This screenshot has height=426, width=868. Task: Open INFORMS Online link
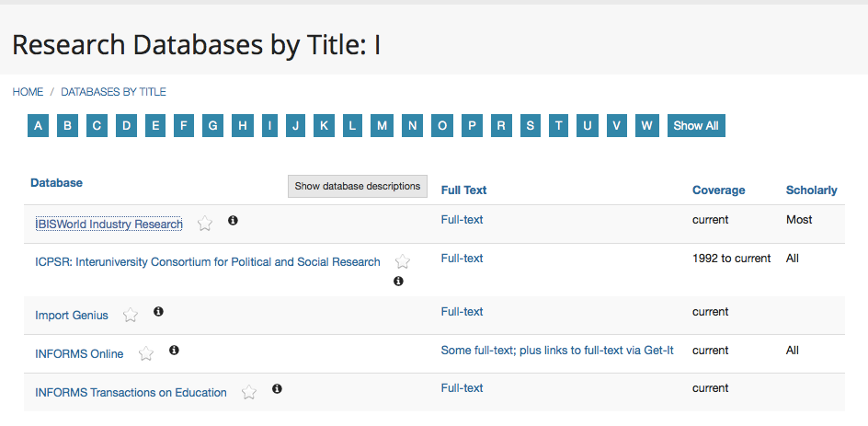[79, 354]
